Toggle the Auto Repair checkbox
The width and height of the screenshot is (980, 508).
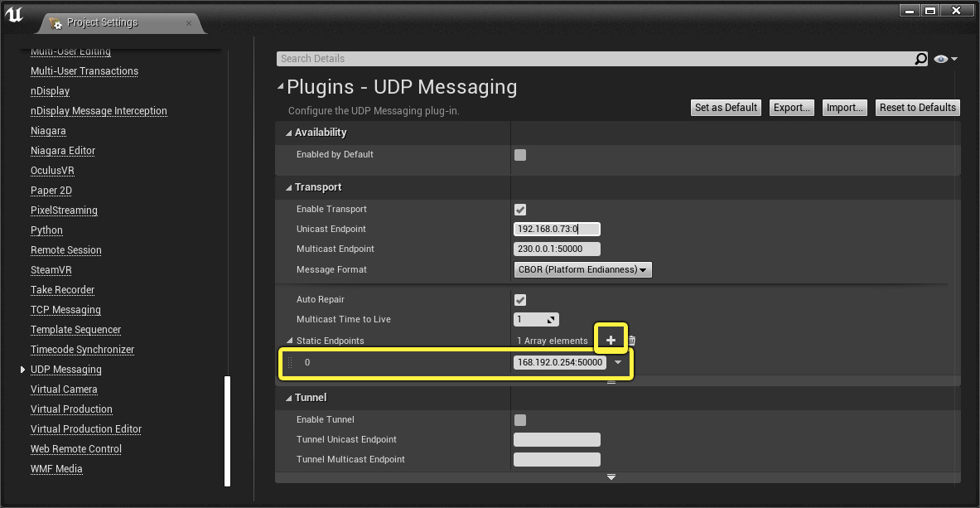pyautogui.click(x=520, y=300)
